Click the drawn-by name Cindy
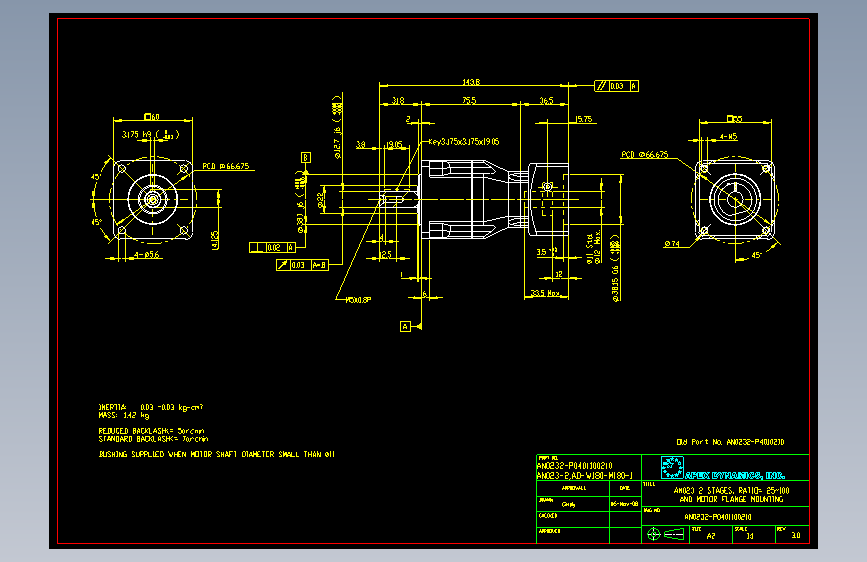Screen dimensions: 867x562 pos(568,504)
